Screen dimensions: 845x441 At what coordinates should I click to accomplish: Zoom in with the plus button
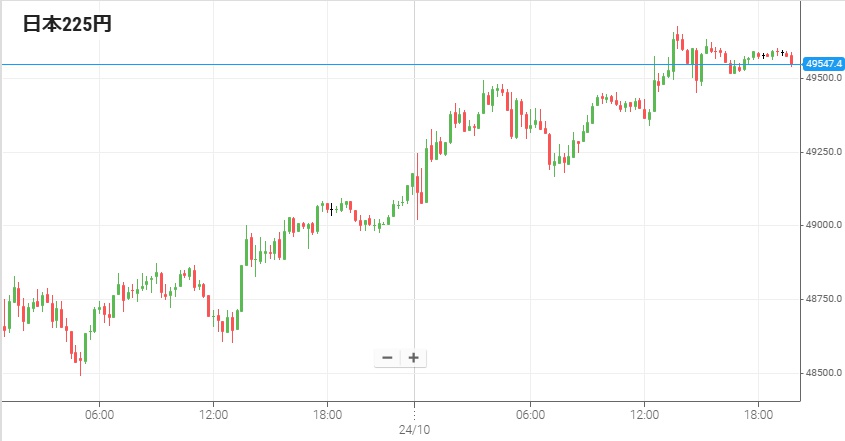tap(412, 358)
